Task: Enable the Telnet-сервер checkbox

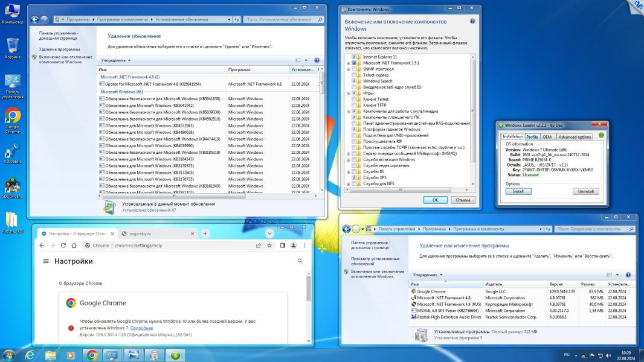Action: [354, 75]
